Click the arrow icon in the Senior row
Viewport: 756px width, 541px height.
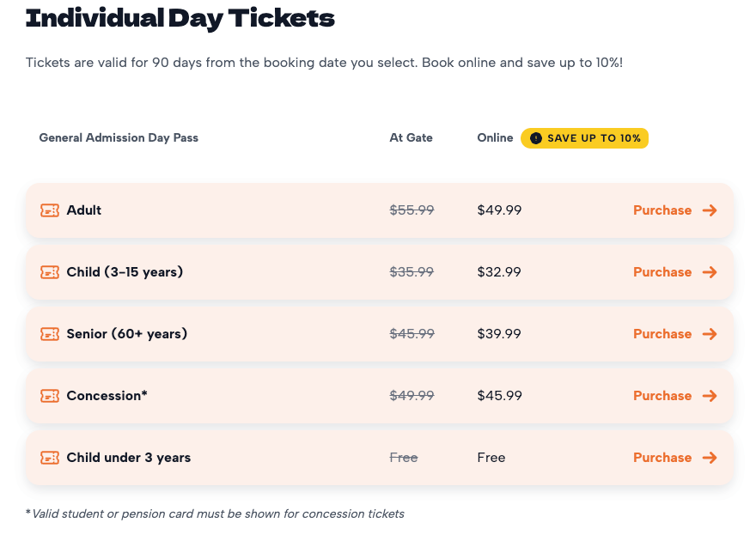(x=710, y=334)
